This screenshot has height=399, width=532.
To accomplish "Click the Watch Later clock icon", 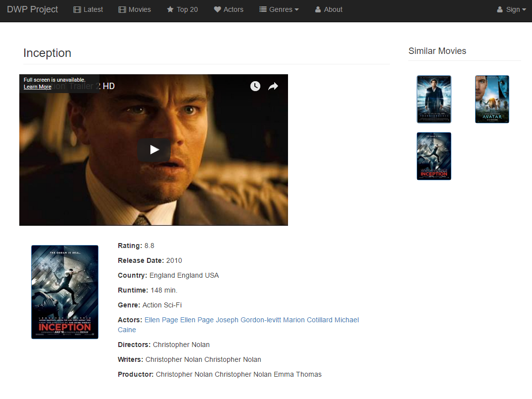I will click(x=255, y=86).
